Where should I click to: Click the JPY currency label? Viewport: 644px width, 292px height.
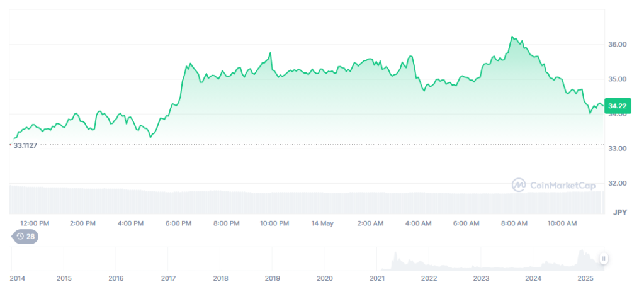(620, 212)
